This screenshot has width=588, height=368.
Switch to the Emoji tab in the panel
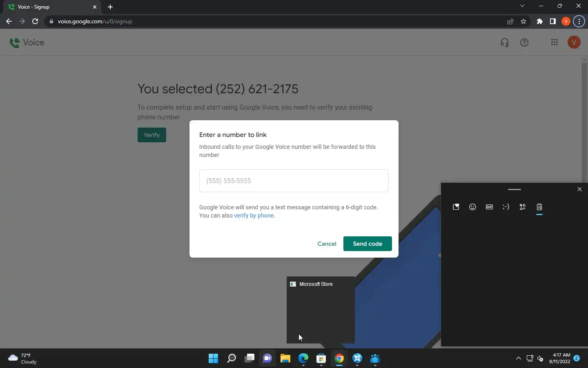[x=472, y=207]
